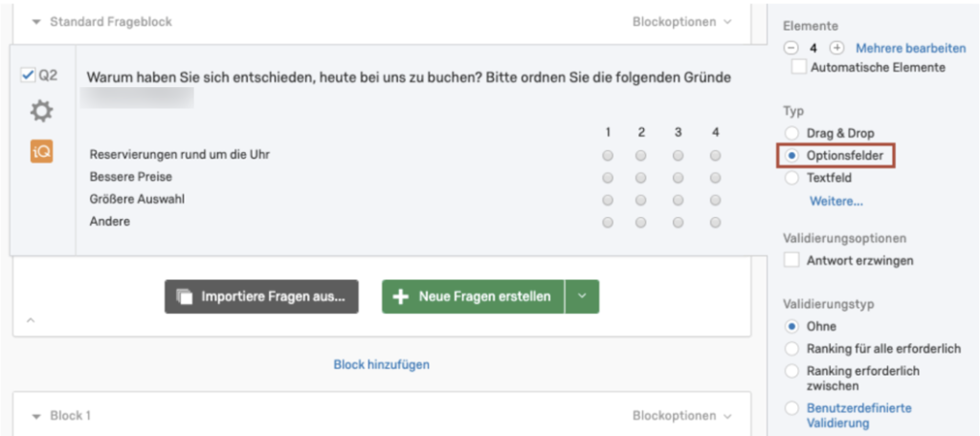Open dropdown arrow beside Neue Fragen erstellen
Screen dimensions: 980x436
click(x=582, y=296)
